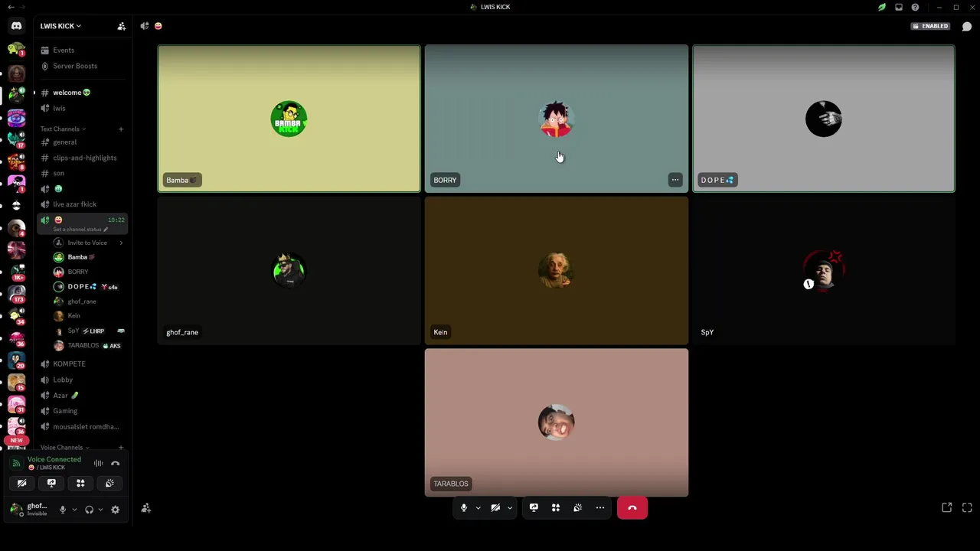Click Invite to Voice row
Viewport: 980px width, 551px height.
click(87, 243)
